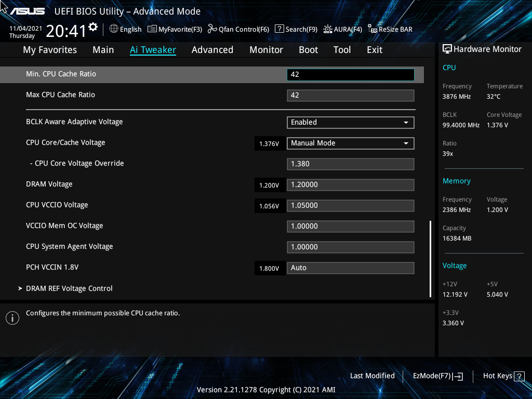Click the Memory section heading

coord(457,181)
